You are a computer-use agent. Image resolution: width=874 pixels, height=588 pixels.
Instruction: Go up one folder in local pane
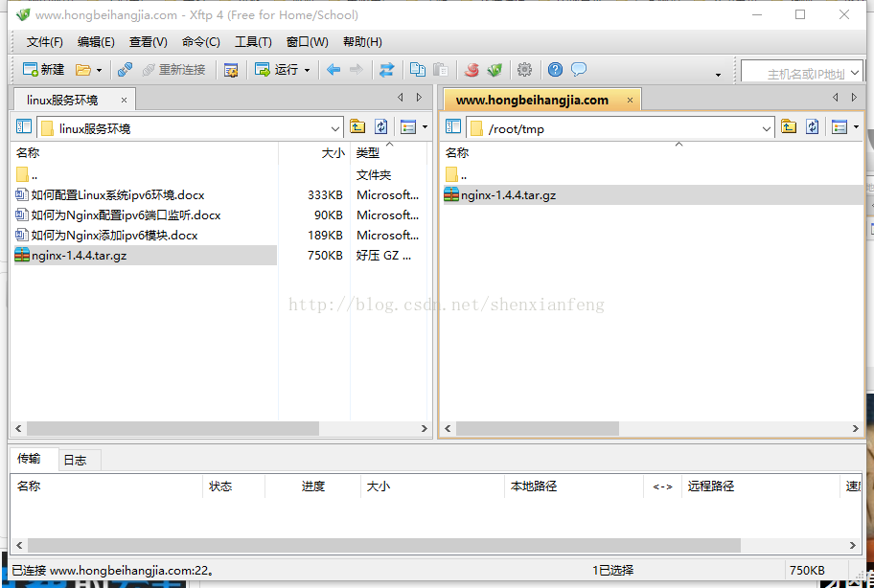pyautogui.click(x=357, y=127)
